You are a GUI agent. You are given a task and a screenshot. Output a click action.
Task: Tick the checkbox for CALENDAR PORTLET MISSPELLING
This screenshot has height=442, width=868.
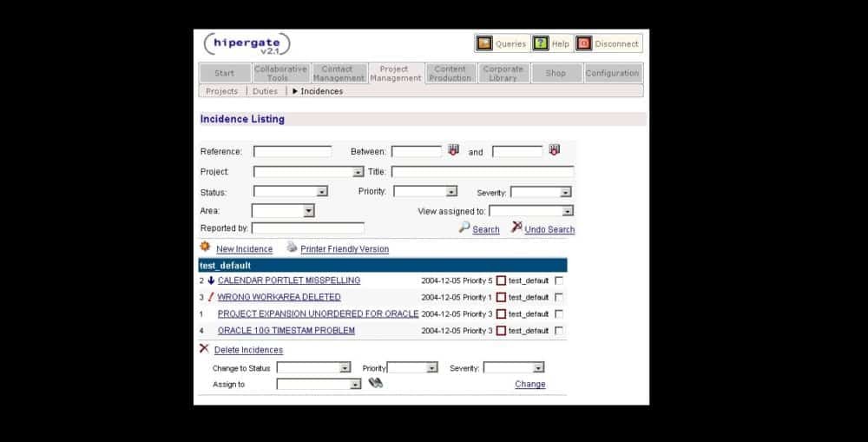coord(558,280)
